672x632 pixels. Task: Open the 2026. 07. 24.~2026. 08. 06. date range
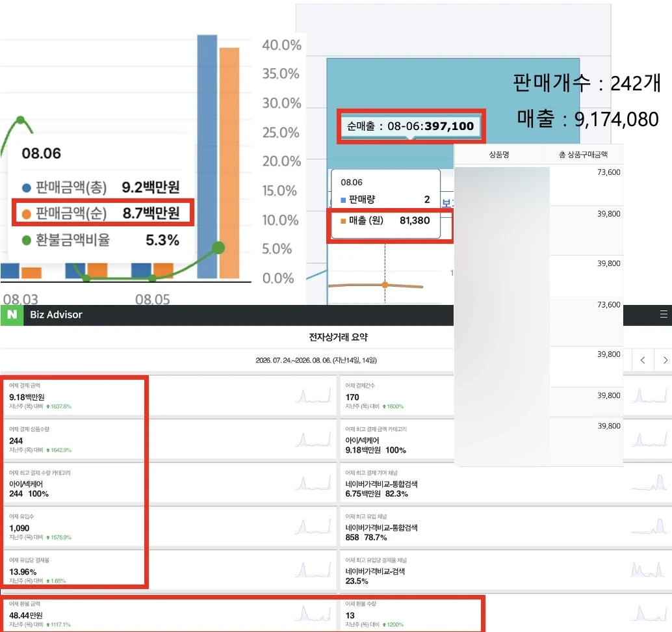coord(316,360)
